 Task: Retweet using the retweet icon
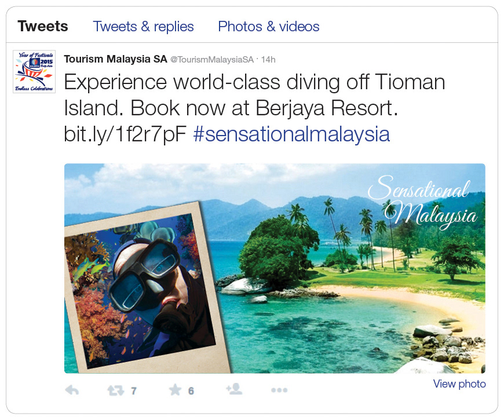click(115, 390)
